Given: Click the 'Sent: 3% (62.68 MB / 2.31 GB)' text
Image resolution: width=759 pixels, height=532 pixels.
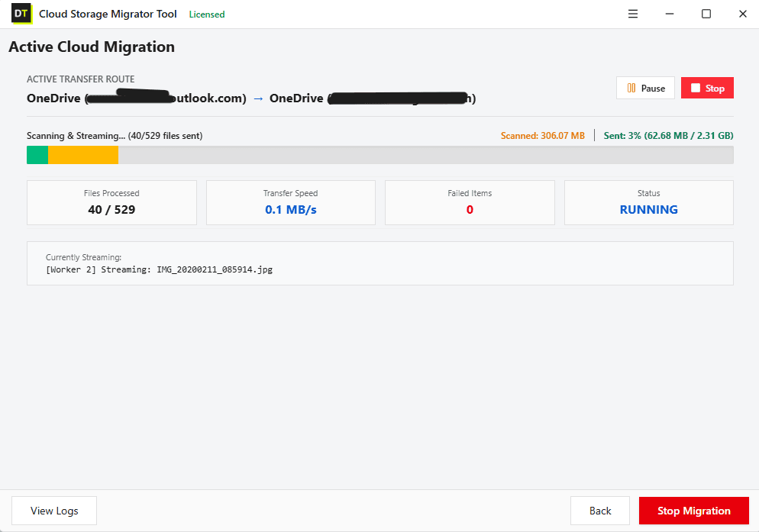Looking at the screenshot, I should click(x=668, y=136).
